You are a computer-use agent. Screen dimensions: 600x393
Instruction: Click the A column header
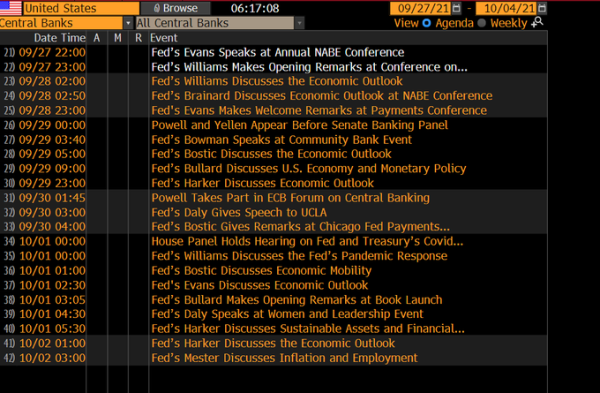pos(96,38)
